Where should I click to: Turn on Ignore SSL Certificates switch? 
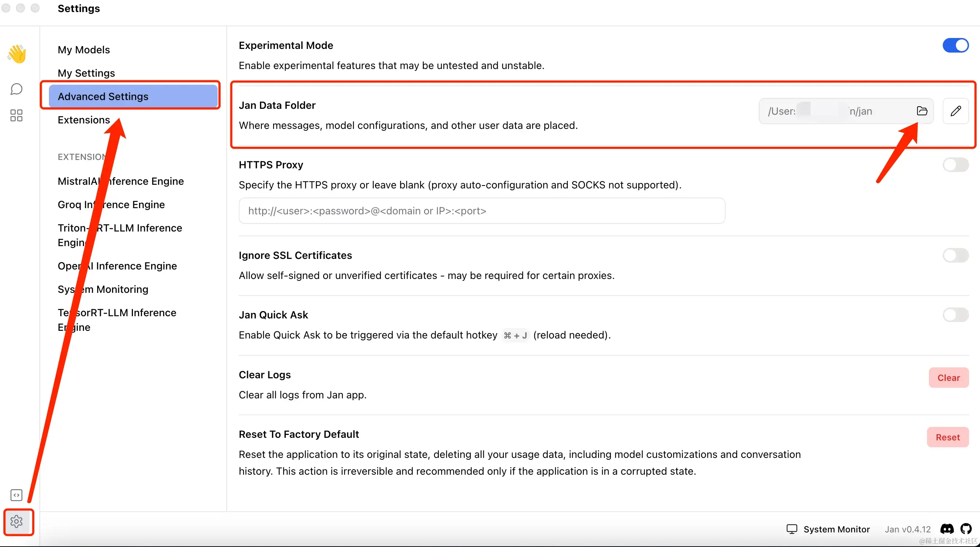(x=955, y=255)
